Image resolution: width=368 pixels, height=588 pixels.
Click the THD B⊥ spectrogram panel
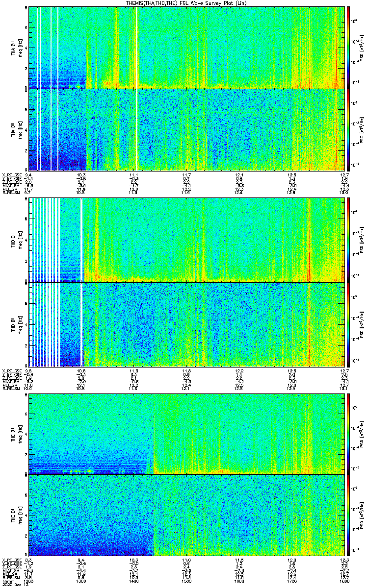[x=186, y=240]
